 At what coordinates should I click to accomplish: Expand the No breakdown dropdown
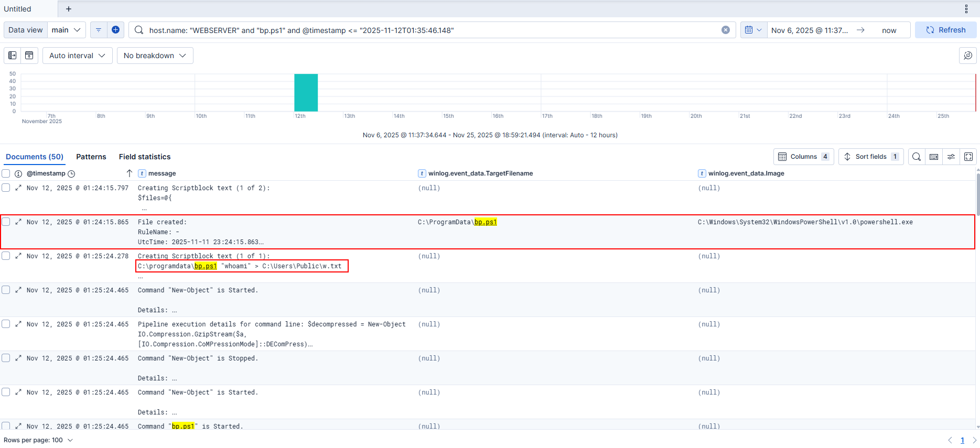pyautogui.click(x=155, y=56)
